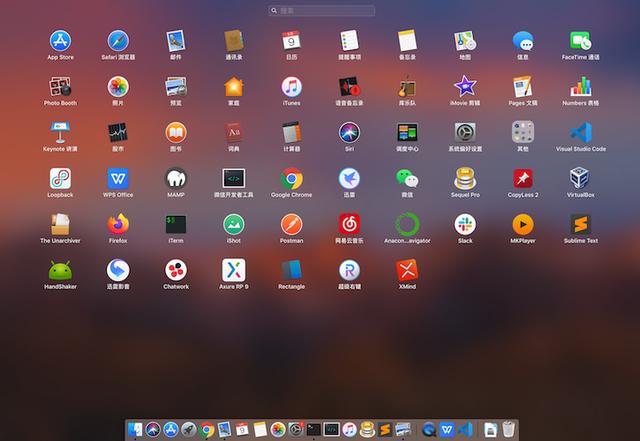Open Sublime Text from Launchpad grid
640x441 pixels.
point(580,224)
